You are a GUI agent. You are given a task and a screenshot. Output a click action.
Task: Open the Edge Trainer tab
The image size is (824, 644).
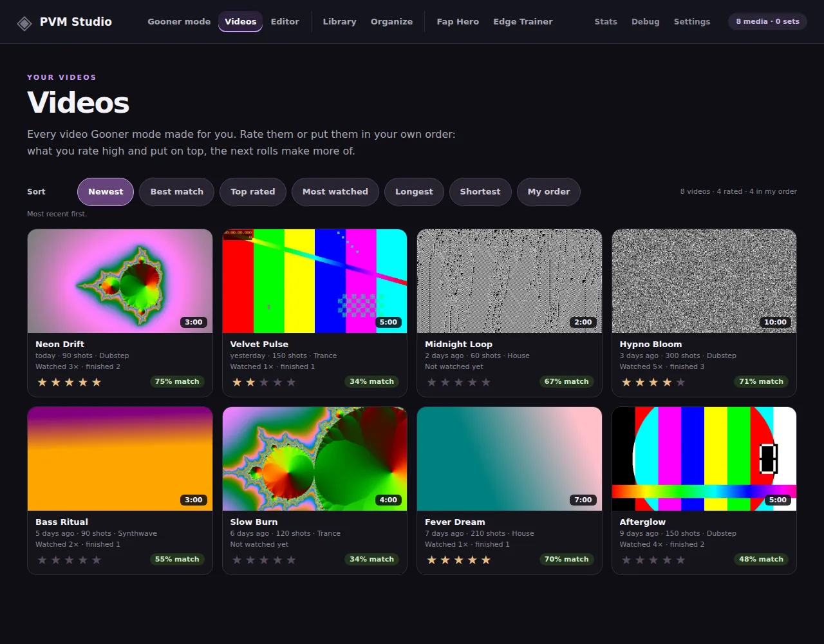click(523, 21)
